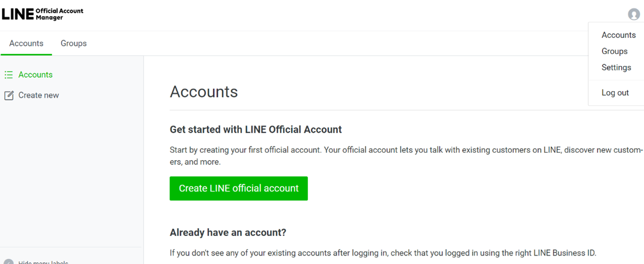
Task: Click the Hide menu labels arrow icon
Action: (x=8, y=262)
